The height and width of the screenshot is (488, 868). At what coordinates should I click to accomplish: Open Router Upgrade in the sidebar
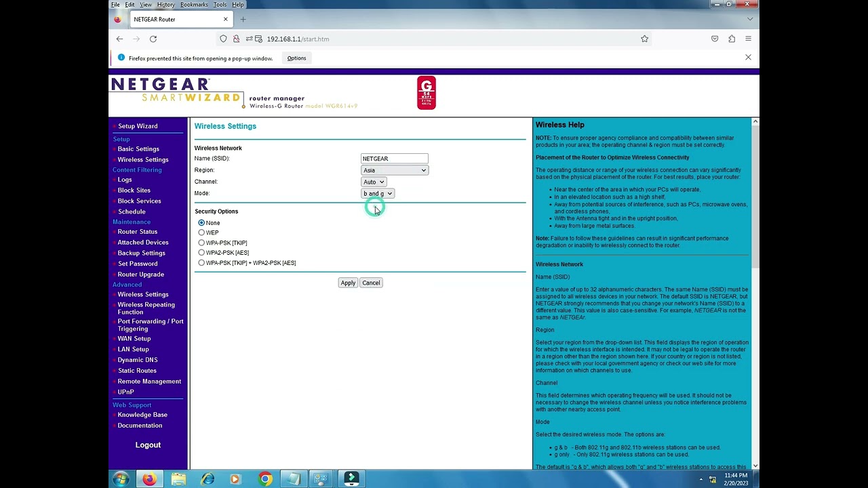click(141, 274)
